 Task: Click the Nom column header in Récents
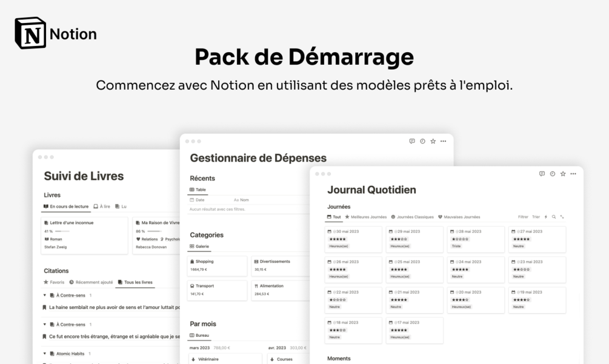tap(241, 200)
